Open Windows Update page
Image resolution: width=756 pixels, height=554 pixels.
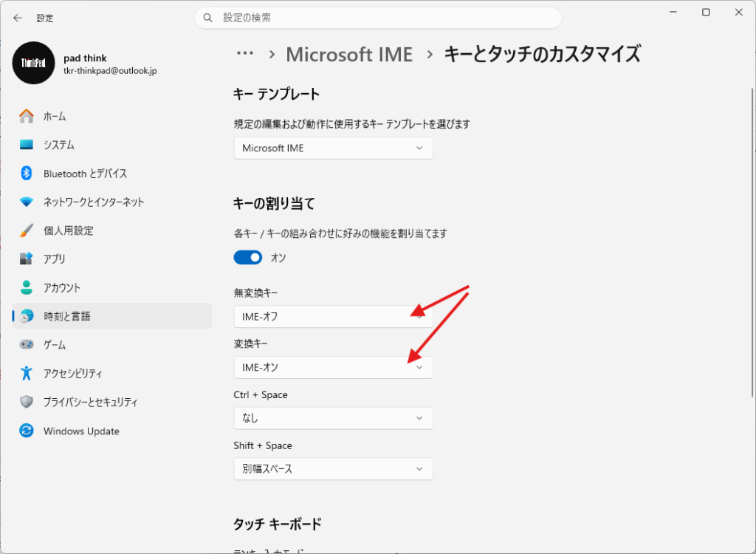[112, 431]
